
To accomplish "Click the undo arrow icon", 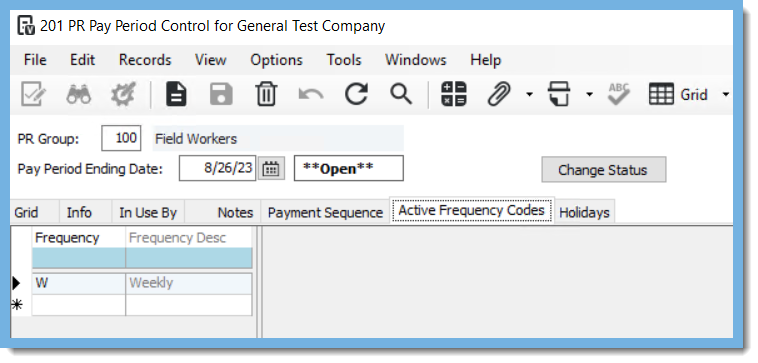I will (311, 94).
